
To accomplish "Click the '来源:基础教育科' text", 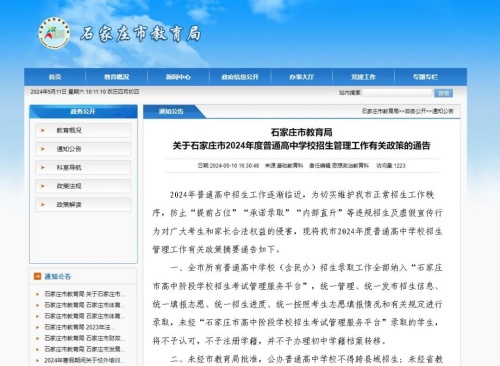I will tap(284, 165).
